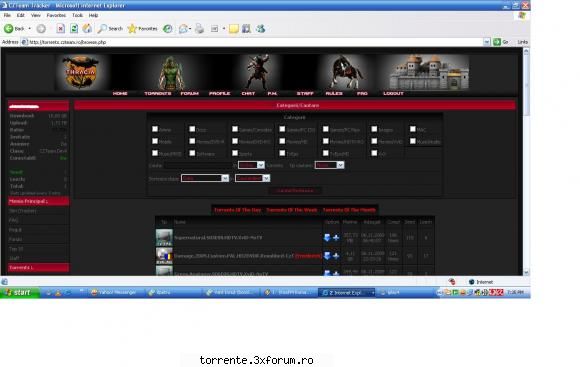
Task: Show Torrents Of The Month
Action: coord(349,210)
